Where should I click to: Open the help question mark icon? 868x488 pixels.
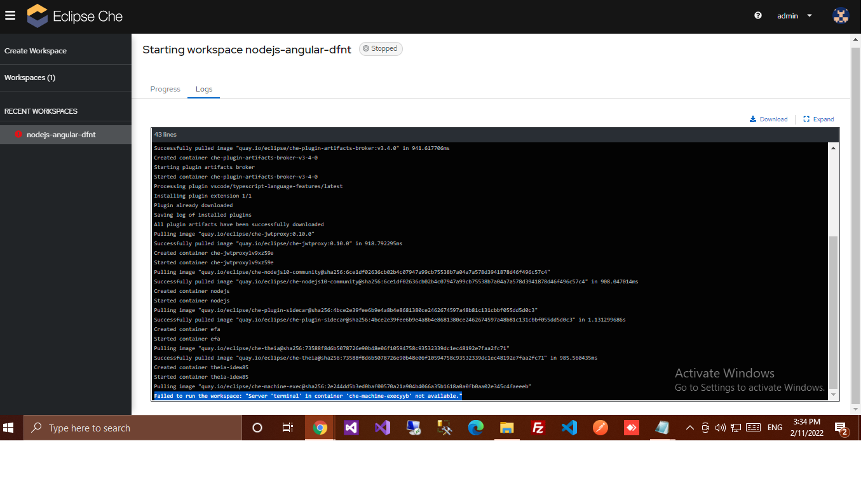758,16
